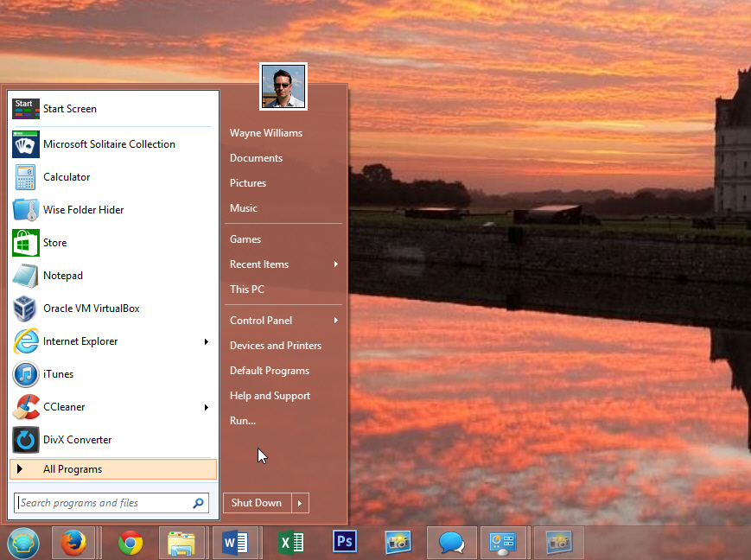
Task: Expand Control Panel submenu arrow
Action: (x=336, y=321)
